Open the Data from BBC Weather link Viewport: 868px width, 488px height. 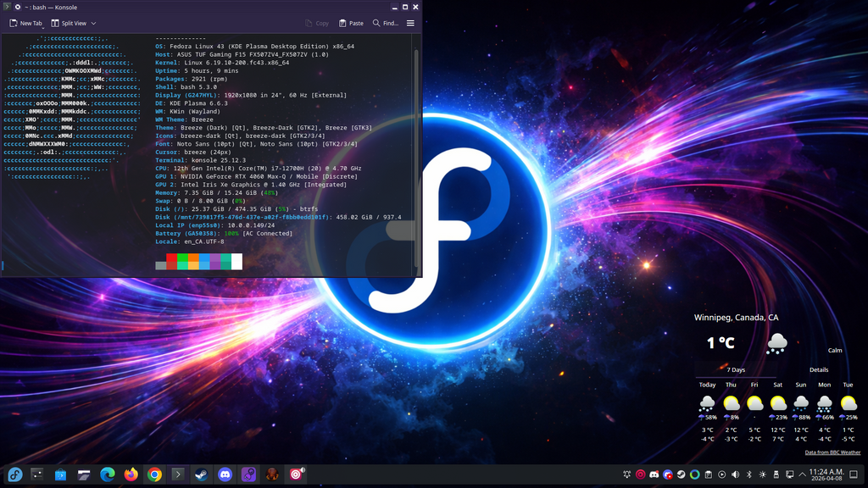tap(832, 452)
